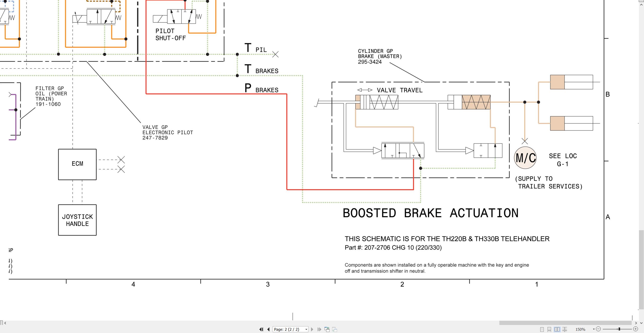The width and height of the screenshot is (644, 333).
Task: Jump to the last page
Action: click(319, 329)
